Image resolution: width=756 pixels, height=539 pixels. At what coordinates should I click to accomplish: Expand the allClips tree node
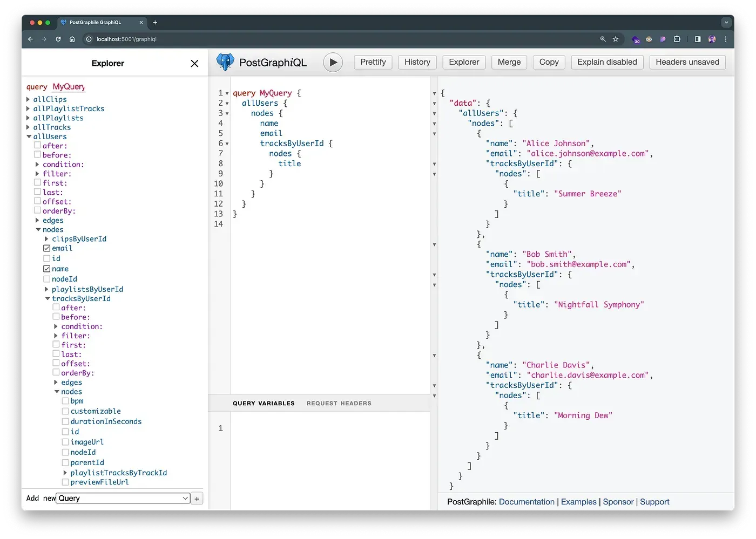[29, 99]
